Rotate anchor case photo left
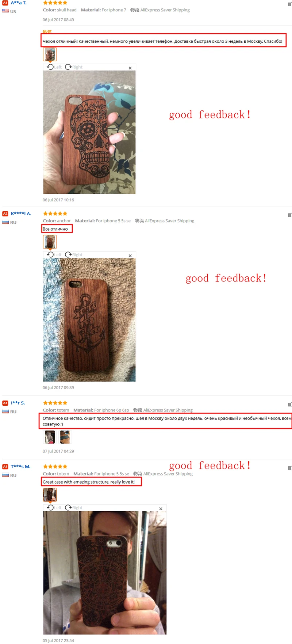 click(x=54, y=254)
